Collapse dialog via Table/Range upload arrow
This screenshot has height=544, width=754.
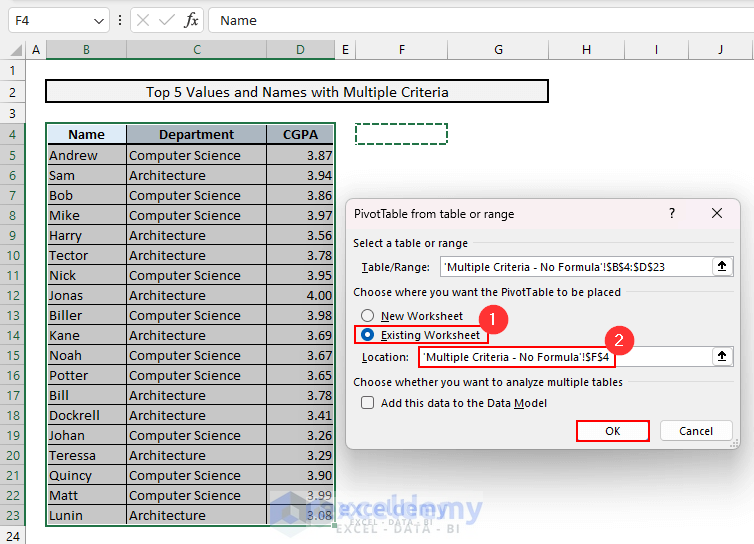tap(722, 266)
